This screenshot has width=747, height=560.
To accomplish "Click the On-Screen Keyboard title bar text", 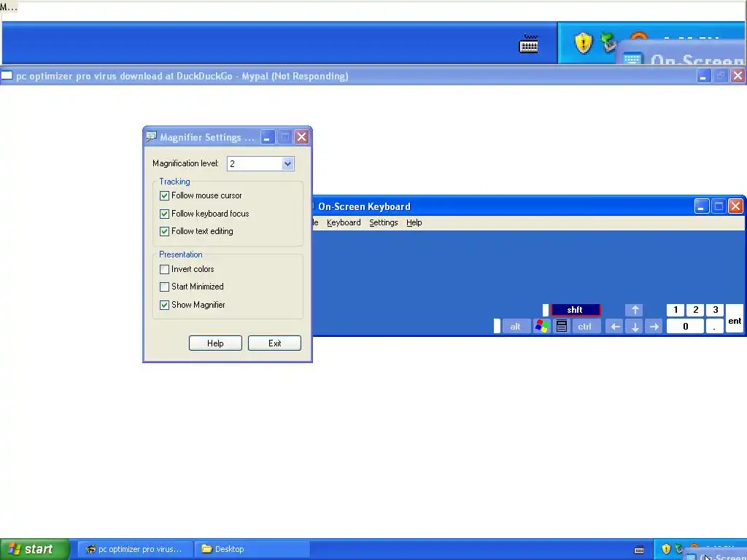I will click(x=365, y=206).
